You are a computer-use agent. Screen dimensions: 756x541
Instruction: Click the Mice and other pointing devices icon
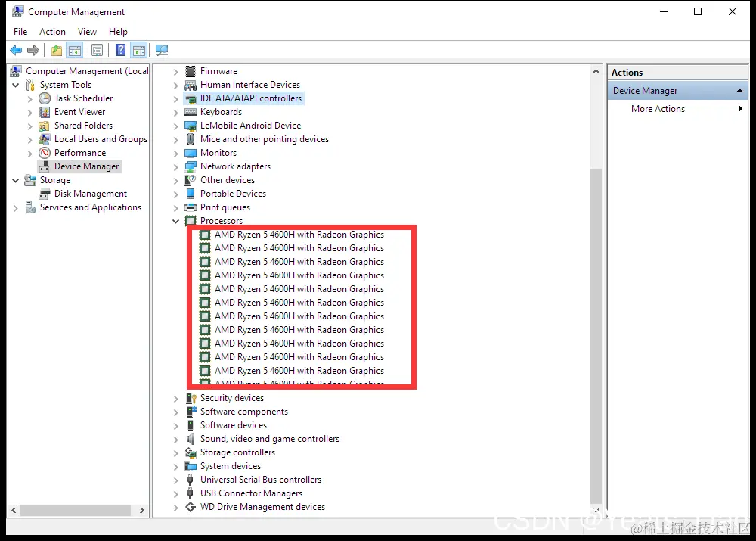[191, 139]
